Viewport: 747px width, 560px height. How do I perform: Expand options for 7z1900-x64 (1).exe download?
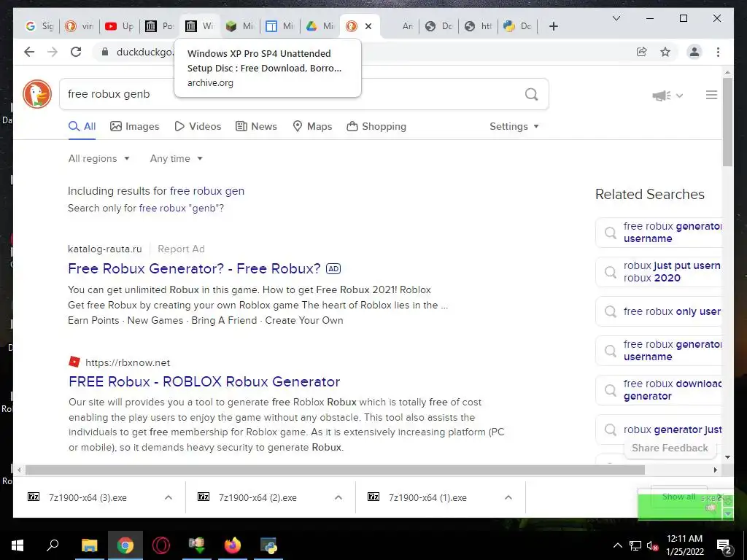tap(508, 497)
